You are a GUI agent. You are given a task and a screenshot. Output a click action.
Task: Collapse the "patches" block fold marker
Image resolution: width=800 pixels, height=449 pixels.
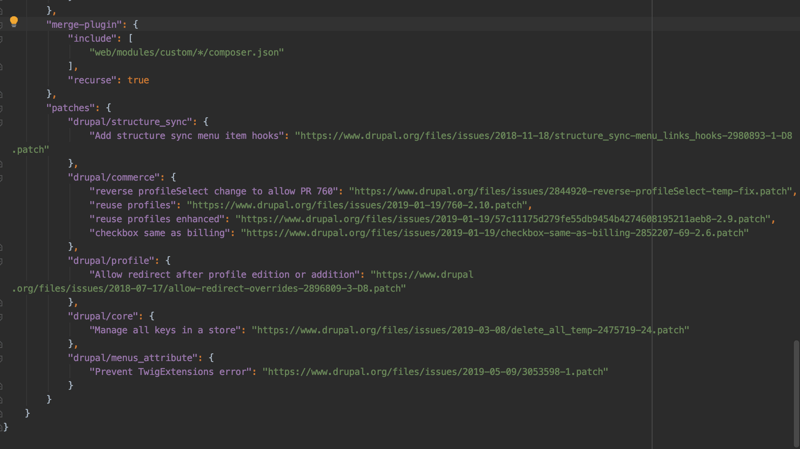click(x=2, y=108)
